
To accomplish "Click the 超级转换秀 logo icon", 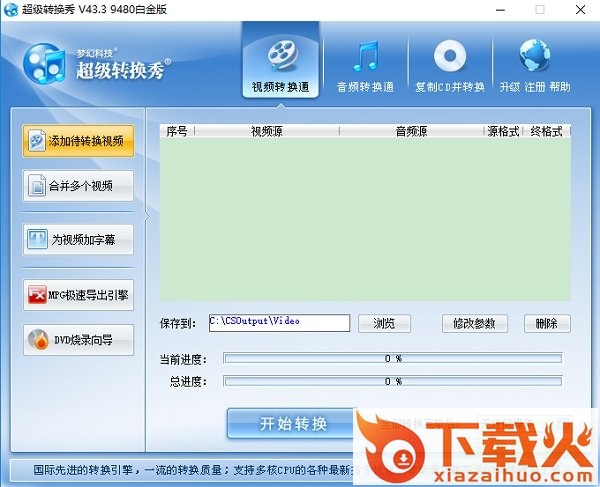I will pyautogui.click(x=43, y=64).
